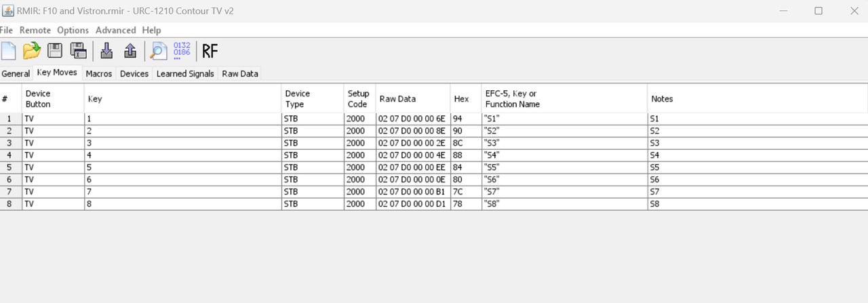Click the RF toolbar icon

210,51
